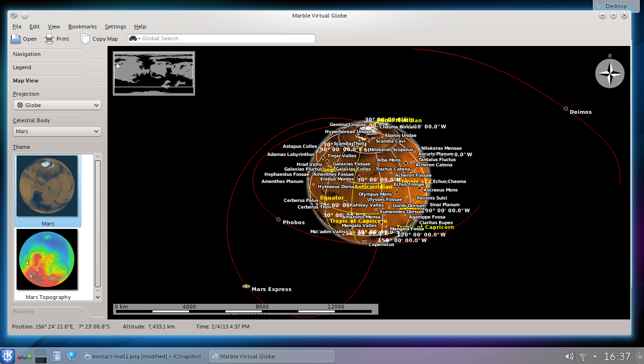Click the Print toolbar button
The height and width of the screenshot is (364, 644).
57,39
